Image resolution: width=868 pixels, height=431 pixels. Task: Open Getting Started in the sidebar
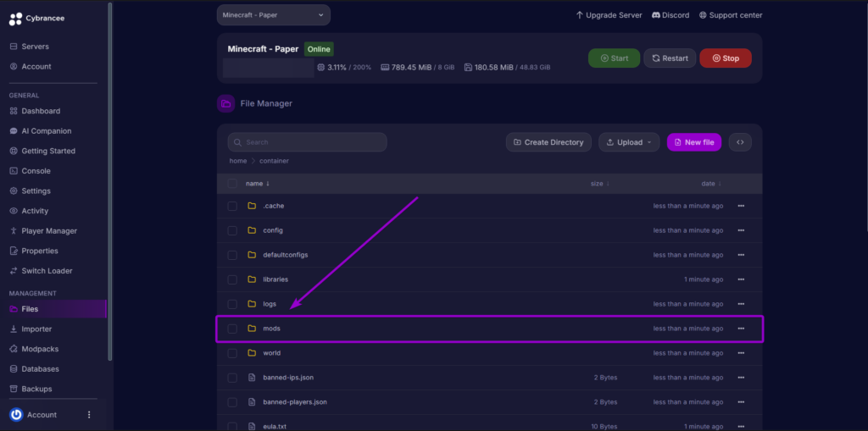48,151
